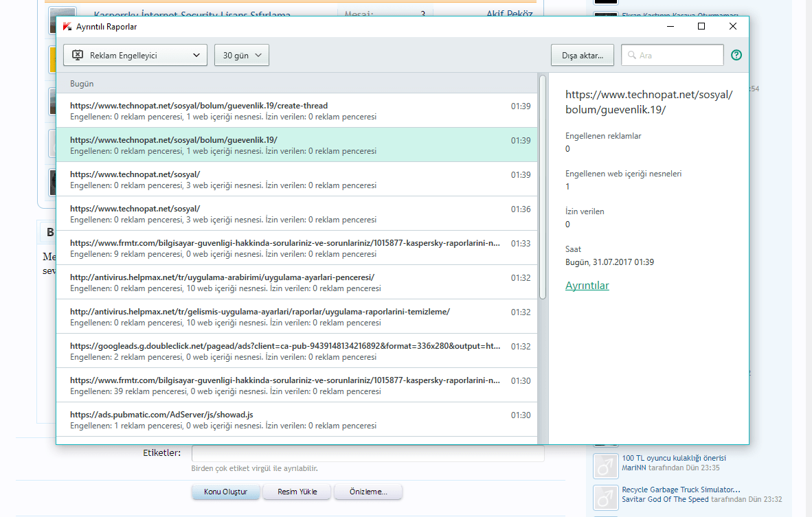Select the technopat.net/sosyal/ row at 01:36

297,214
